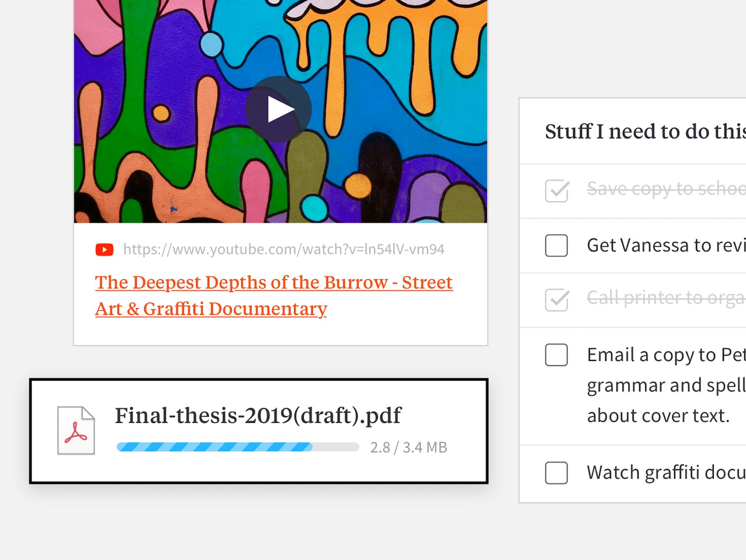
Task: Select the crossed-out Save copy task text
Action: (666, 189)
